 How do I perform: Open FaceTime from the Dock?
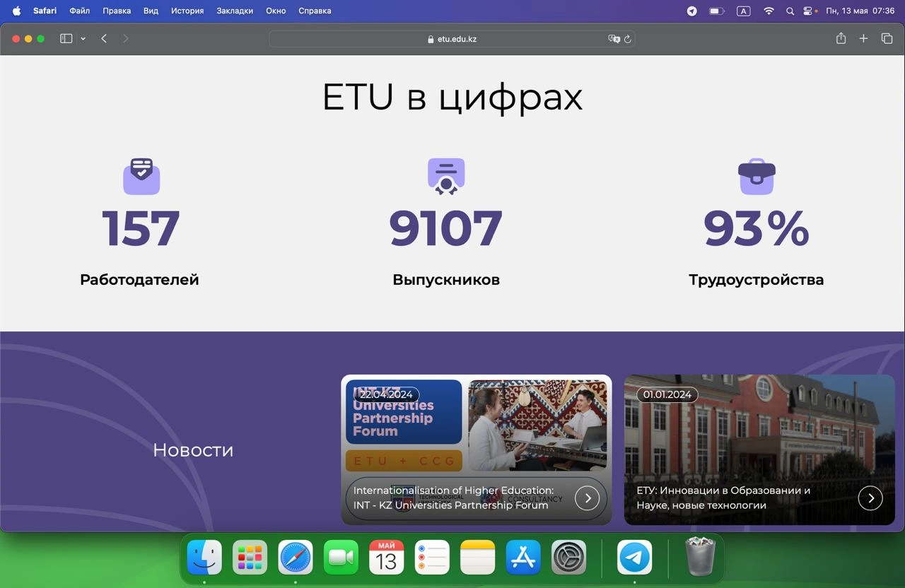(x=341, y=558)
